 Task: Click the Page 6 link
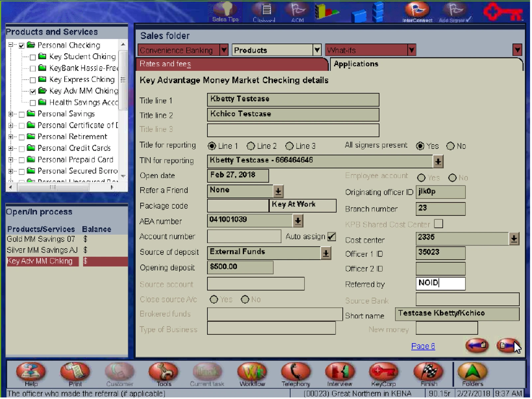pyautogui.click(x=423, y=346)
